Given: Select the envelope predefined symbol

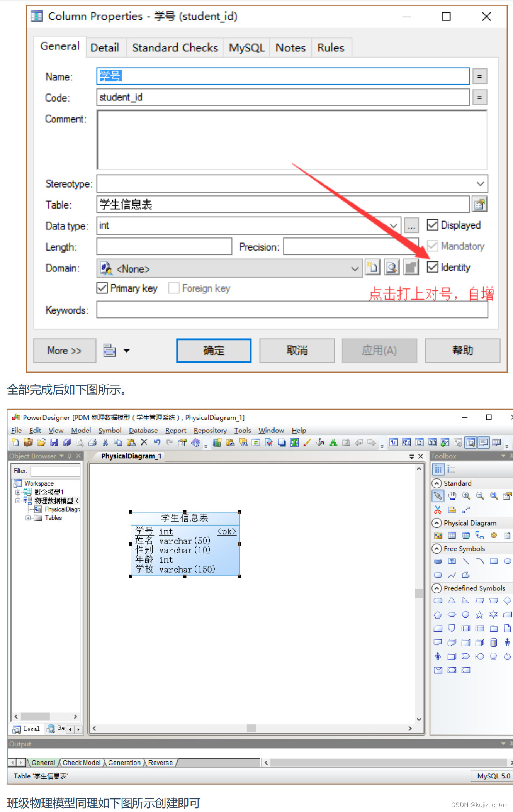Looking at the screenshot, I should pyautogui.click(x=438, y=670).
